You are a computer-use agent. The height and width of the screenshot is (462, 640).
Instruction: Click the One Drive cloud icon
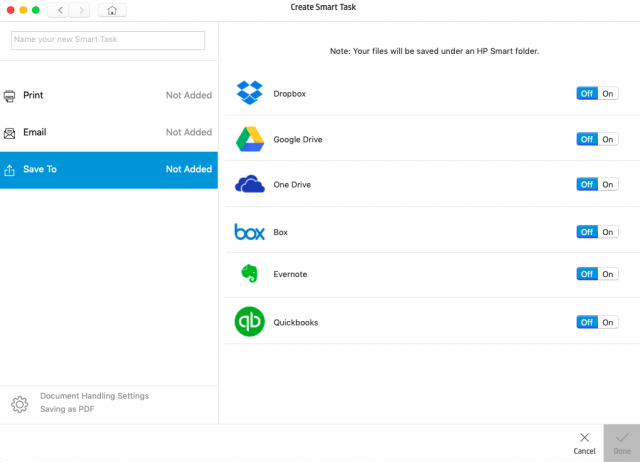[249, 184]
